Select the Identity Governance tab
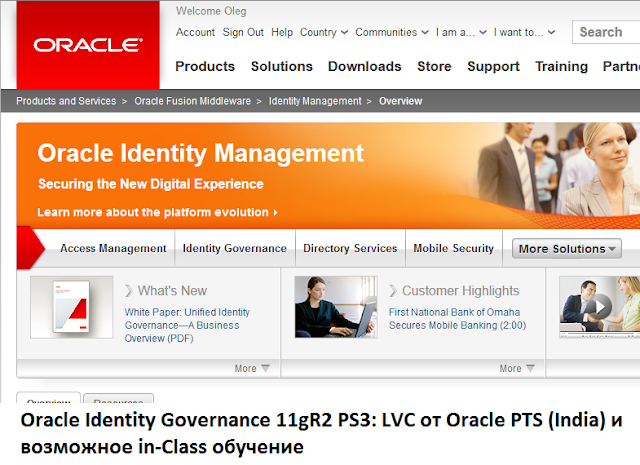Image resolution: width=640 pixels, height=465 pixels. (x=234, y=248)
